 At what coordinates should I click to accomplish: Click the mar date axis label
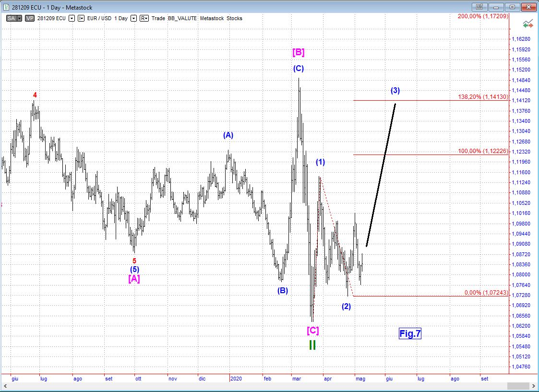point(297,379)
